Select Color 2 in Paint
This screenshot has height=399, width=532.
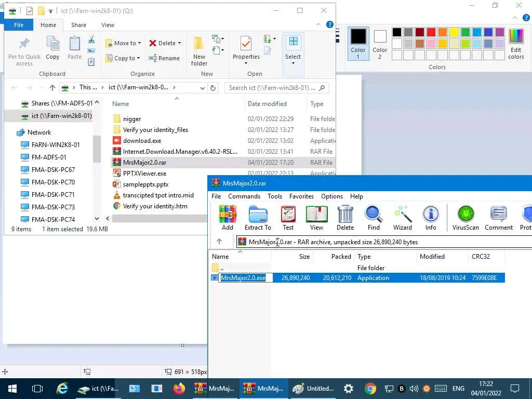click(380, 44)
